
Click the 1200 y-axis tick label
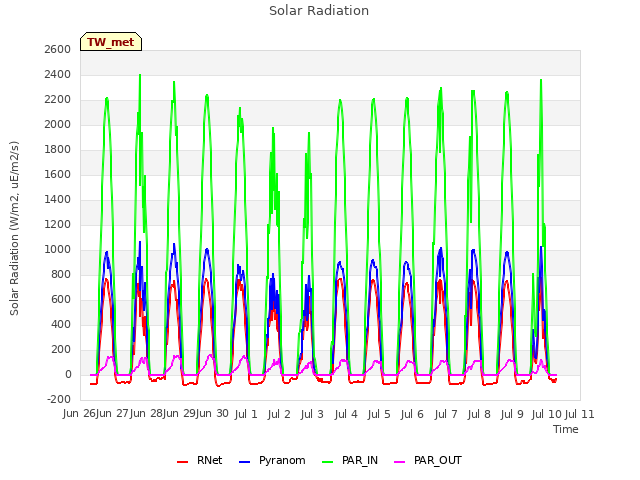(x=58, y=224)
